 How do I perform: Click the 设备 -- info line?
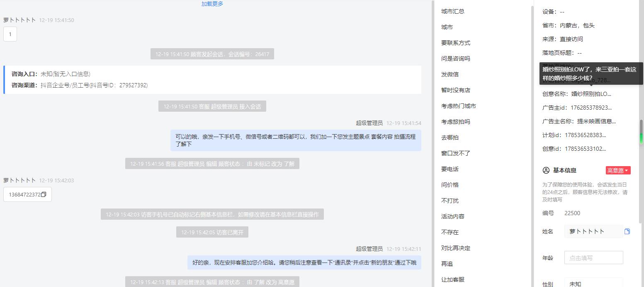pyautogui.click(x=553, y=12)
